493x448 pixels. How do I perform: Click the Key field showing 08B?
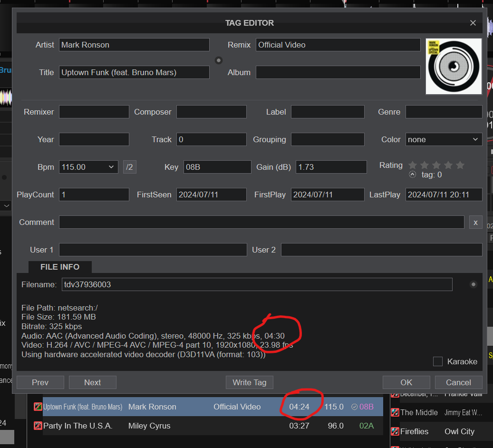point(217,167)
